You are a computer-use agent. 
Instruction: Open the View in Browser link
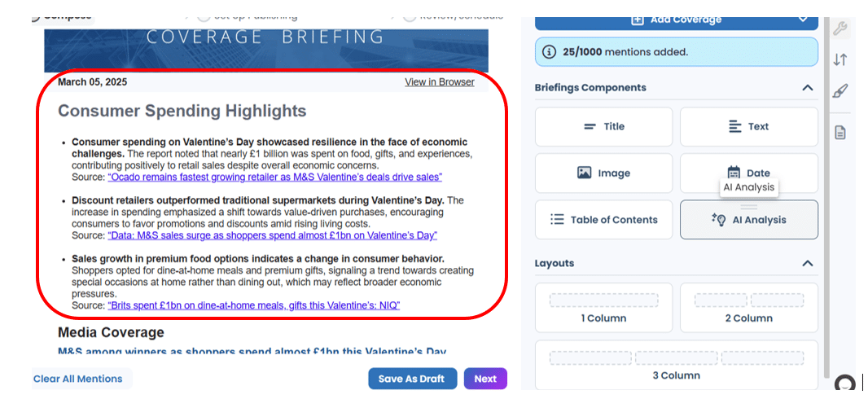439,82
